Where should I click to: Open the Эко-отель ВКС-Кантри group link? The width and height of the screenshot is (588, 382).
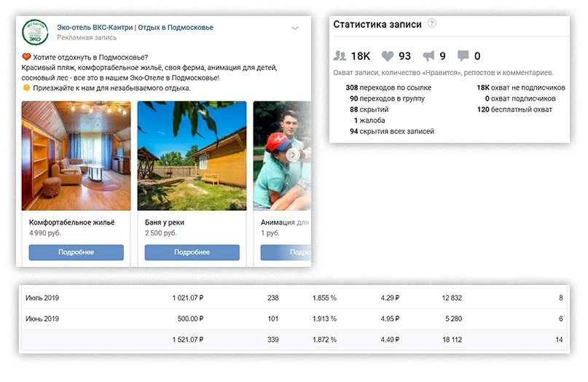tap(135, 28)
